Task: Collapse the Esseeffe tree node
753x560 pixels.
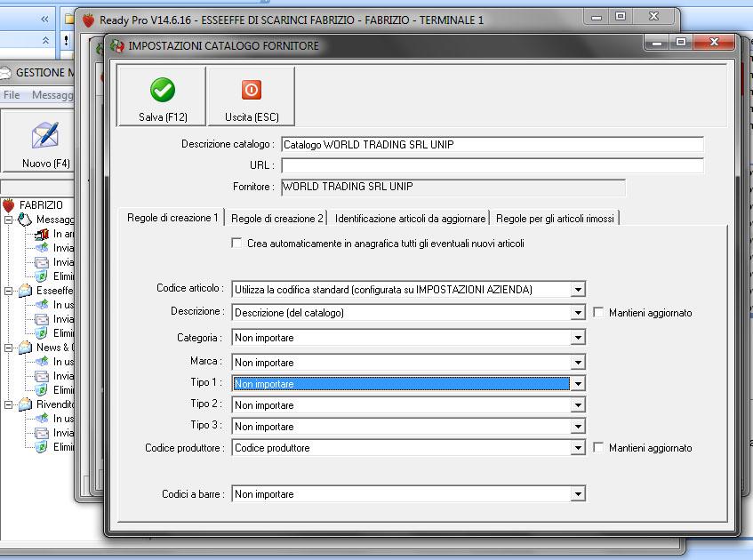Action: click(x=8, y=291)
